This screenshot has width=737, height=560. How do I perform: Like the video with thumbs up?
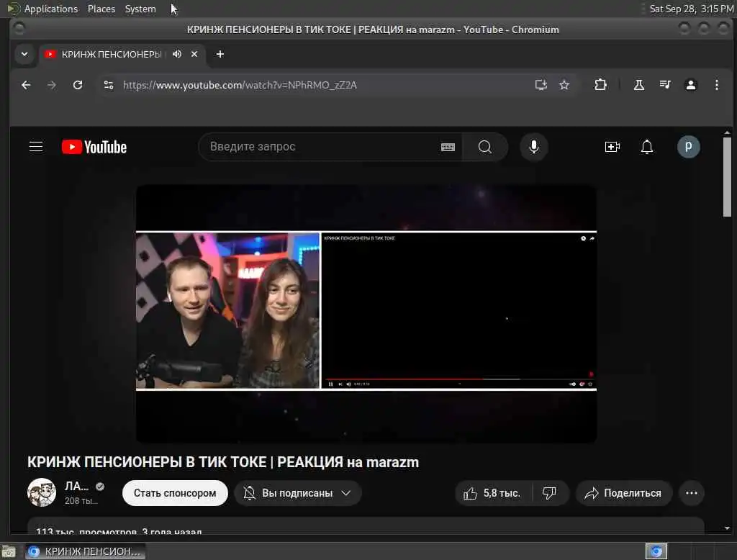point(492,493)
